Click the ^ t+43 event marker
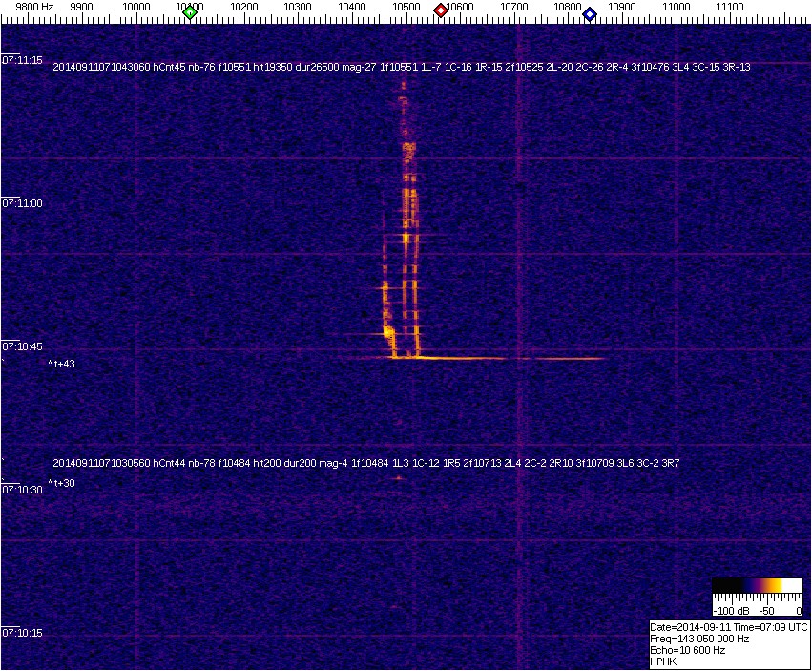This screenshot has height=671, width=812. tap(62, 364)
